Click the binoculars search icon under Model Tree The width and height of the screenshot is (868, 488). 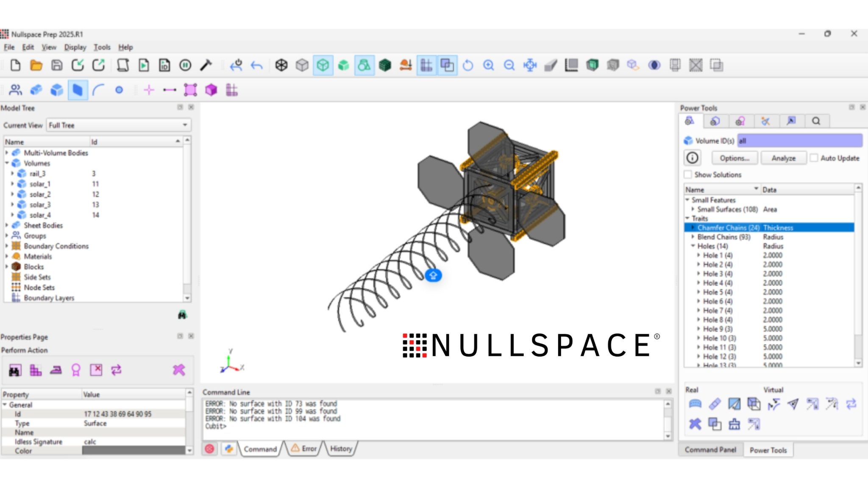pos(182,314)
